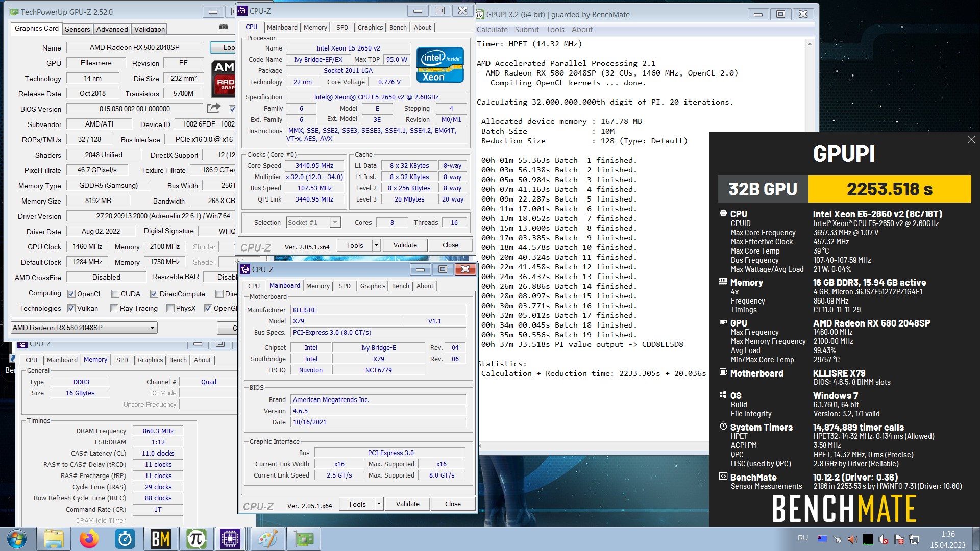Click Validate in the lower CPU-Z Mainboard window
980x551 pixels.
tap(407, 504)
